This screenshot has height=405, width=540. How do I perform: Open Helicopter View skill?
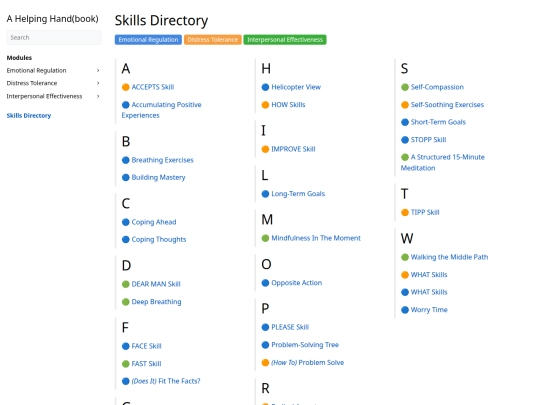point(296,87)
